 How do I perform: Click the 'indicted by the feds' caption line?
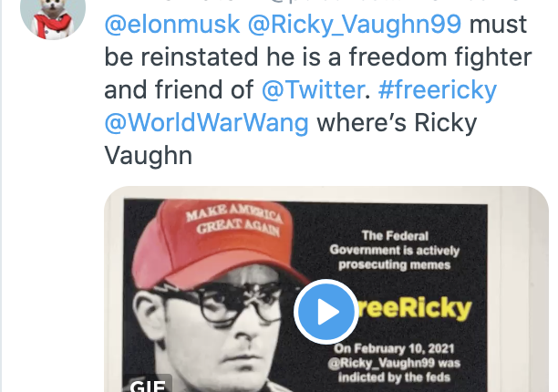[394, 377]
